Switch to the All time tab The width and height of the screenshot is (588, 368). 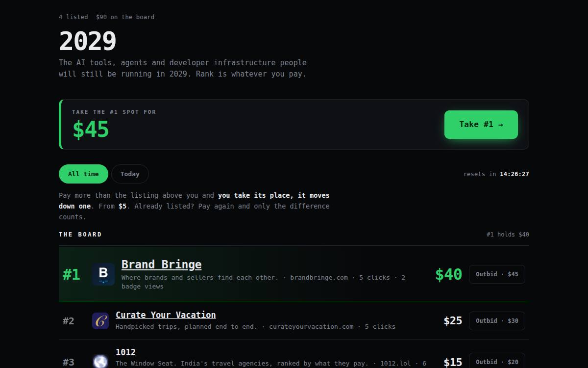tap(83, 174)
